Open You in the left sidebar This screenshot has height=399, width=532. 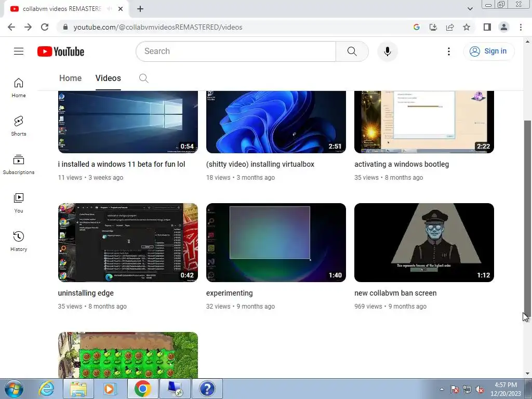[x=19, y=203]
